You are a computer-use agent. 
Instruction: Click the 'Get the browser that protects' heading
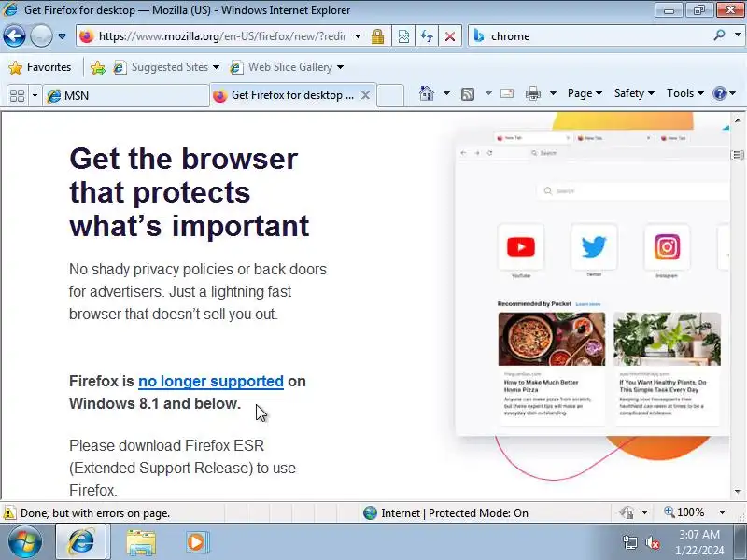coord(190,191)
